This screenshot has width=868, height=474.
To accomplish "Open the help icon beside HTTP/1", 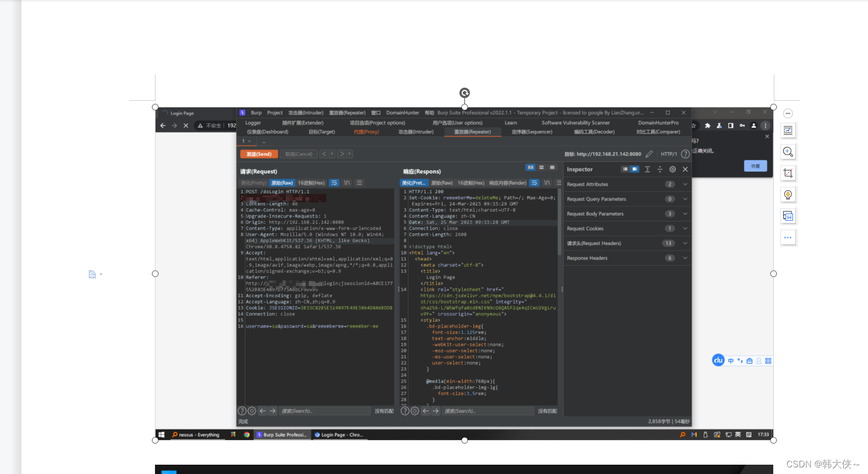I will point(685,154).
